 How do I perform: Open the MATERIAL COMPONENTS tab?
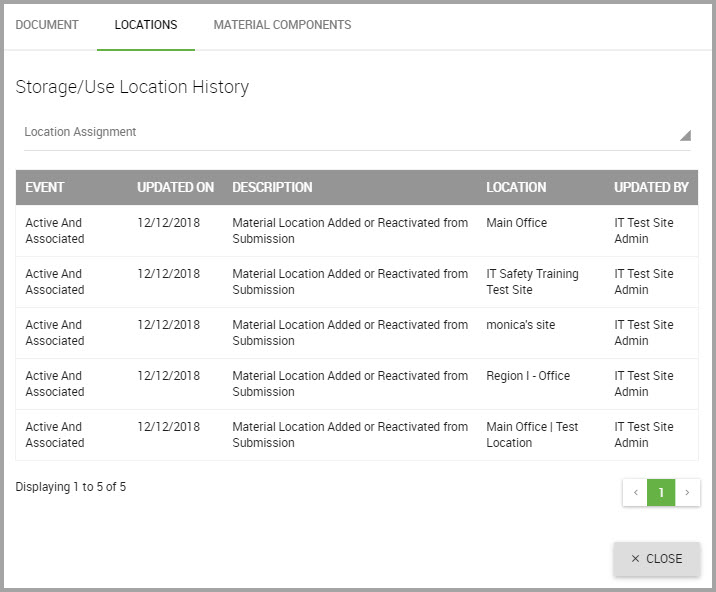(282, 25)
